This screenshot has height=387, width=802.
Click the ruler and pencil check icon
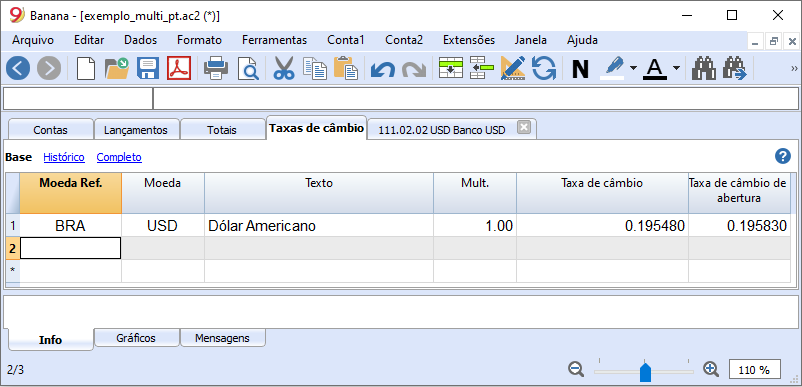513,68
